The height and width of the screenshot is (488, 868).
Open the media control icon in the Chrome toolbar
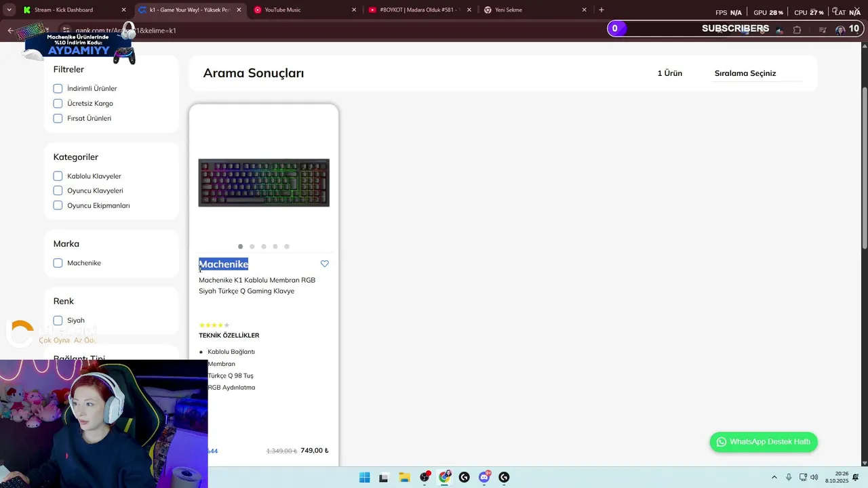(823, 30)
